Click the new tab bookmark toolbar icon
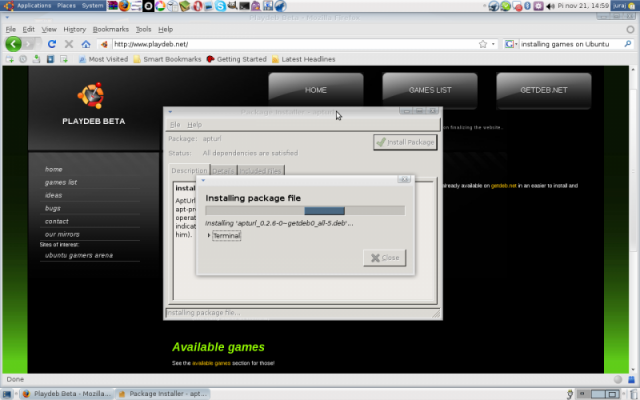Screen dimensions: 640x400 click(9, 59)
